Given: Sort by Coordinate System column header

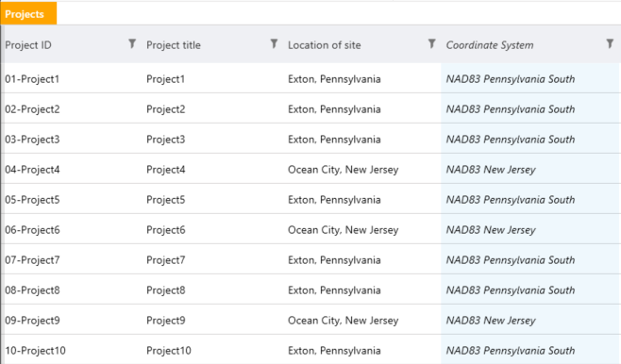Looking at the screenshot, I should pyautogui.click(x=490, y=45).
